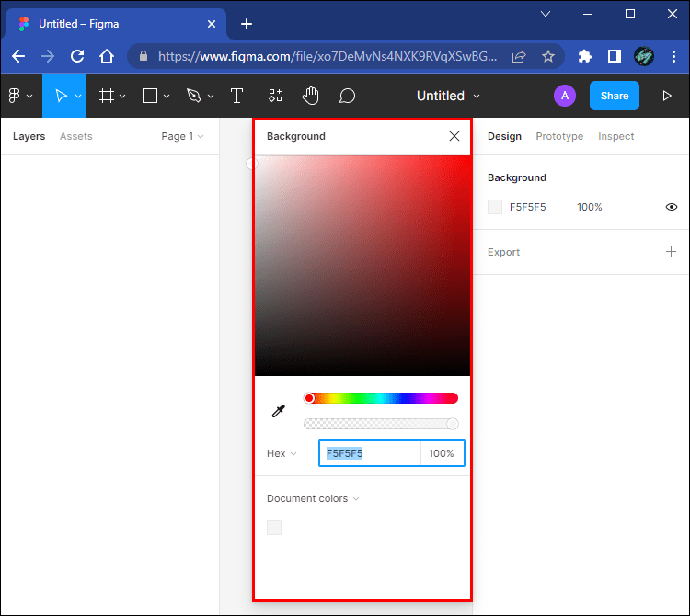Toggle background visibility eye icon

tap(672, 207)
